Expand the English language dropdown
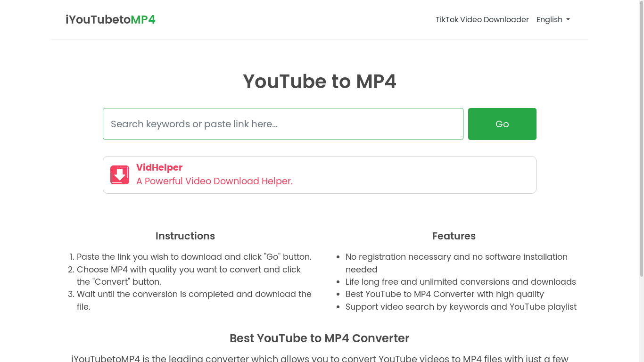 click(x=553, y=20)
